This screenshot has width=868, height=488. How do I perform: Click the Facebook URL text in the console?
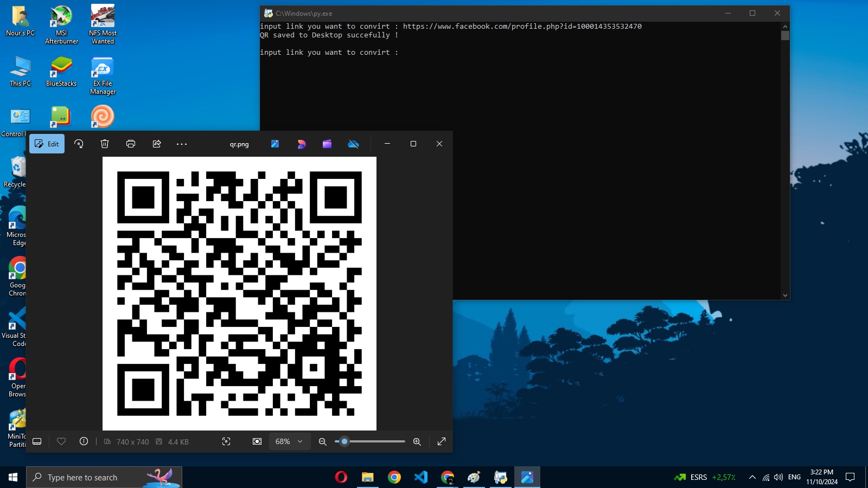tap(522, 26)
